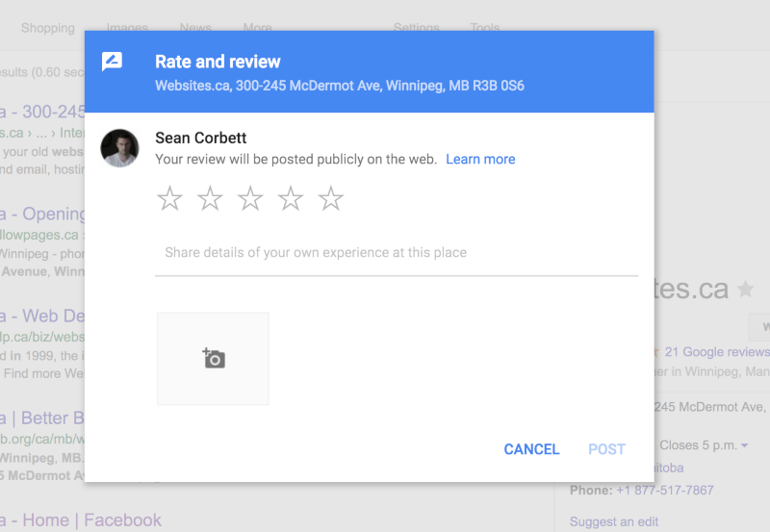Screen dimensions: 770x532
Task: Click the review pencil icon in header
Action: point(112,62)
